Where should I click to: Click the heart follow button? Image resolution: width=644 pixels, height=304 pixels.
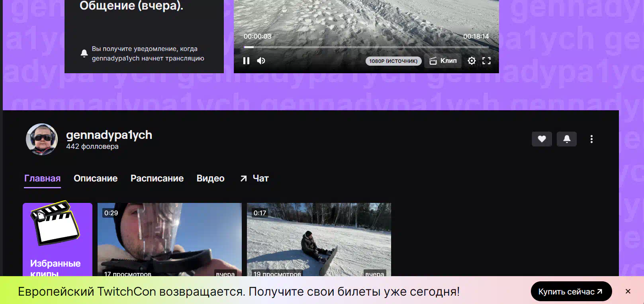coord(542,139)
